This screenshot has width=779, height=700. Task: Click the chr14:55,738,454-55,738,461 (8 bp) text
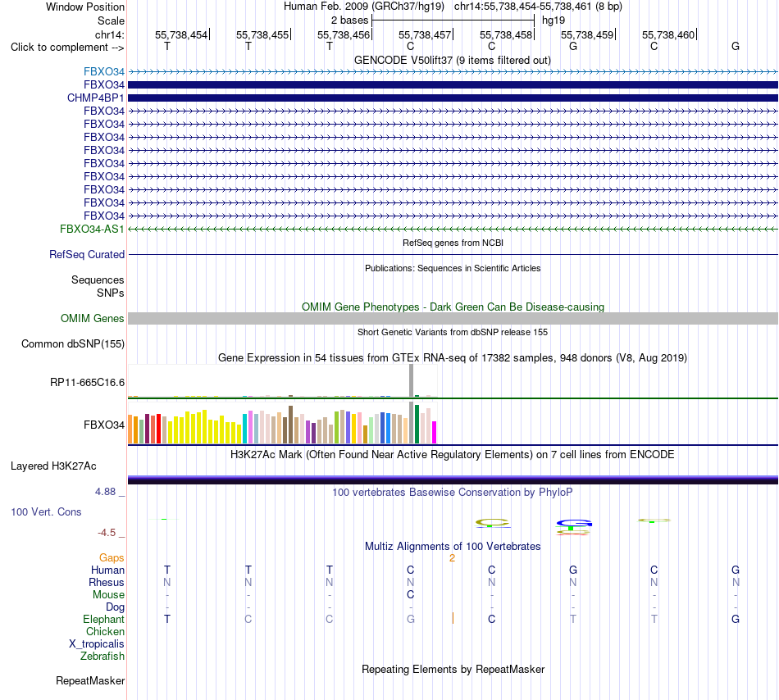(x=538, y=7)
